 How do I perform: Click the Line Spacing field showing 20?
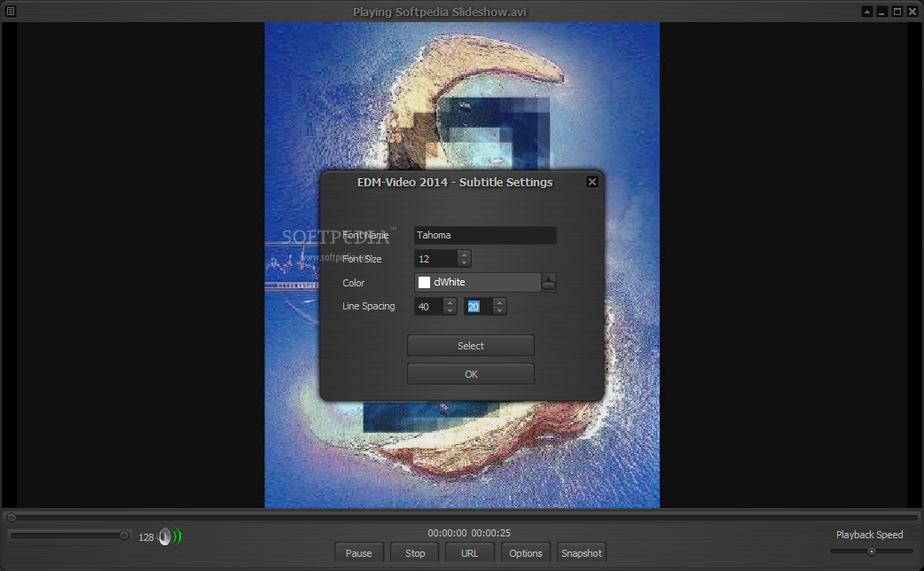click(479, 307)
